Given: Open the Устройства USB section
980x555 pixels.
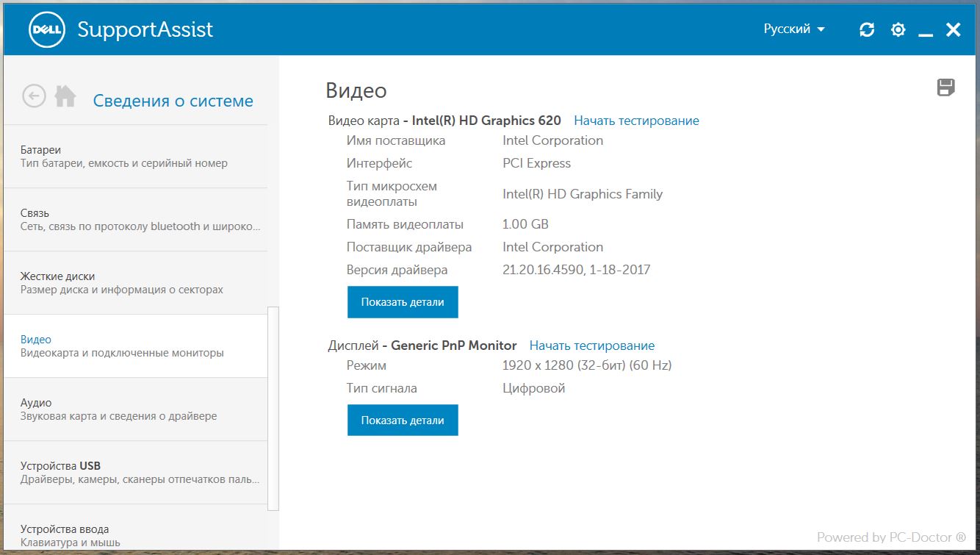Looking at the screenshot, I should tap(136, 473).
